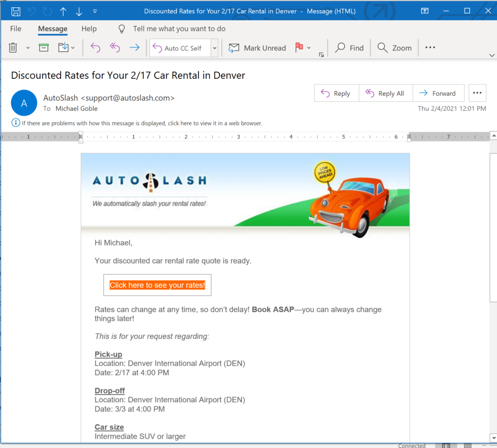Image resolution: width=497 pixels, height=448 pixels.
Task: Click the recipient name Michael Goble
Action: 76,108
